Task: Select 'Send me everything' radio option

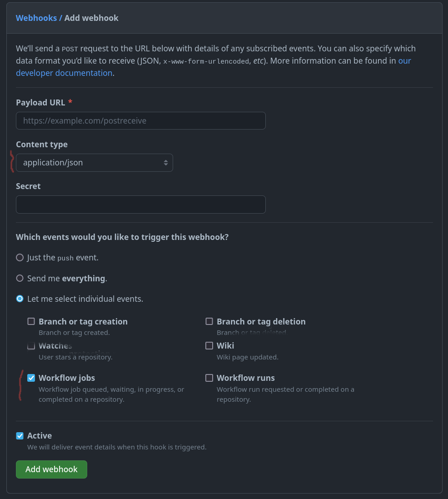Action: (20, 278)
